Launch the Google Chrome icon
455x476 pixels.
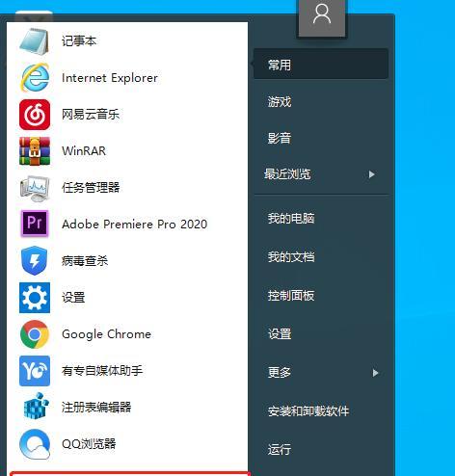(x=35, y=334)
